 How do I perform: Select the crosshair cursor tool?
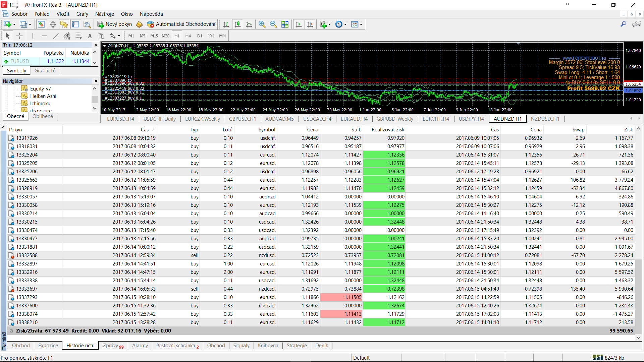click(x=19, y=36)
